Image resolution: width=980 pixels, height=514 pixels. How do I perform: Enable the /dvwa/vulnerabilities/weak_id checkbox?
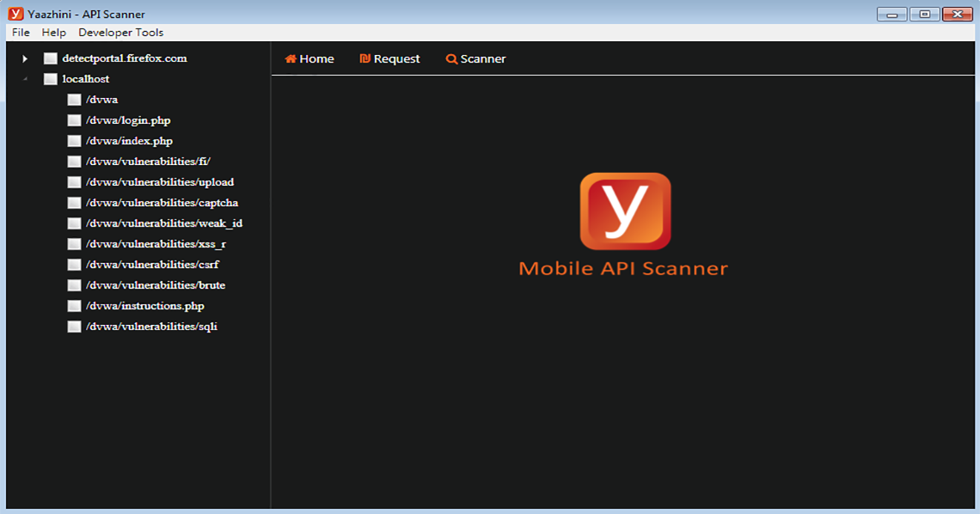75,223
